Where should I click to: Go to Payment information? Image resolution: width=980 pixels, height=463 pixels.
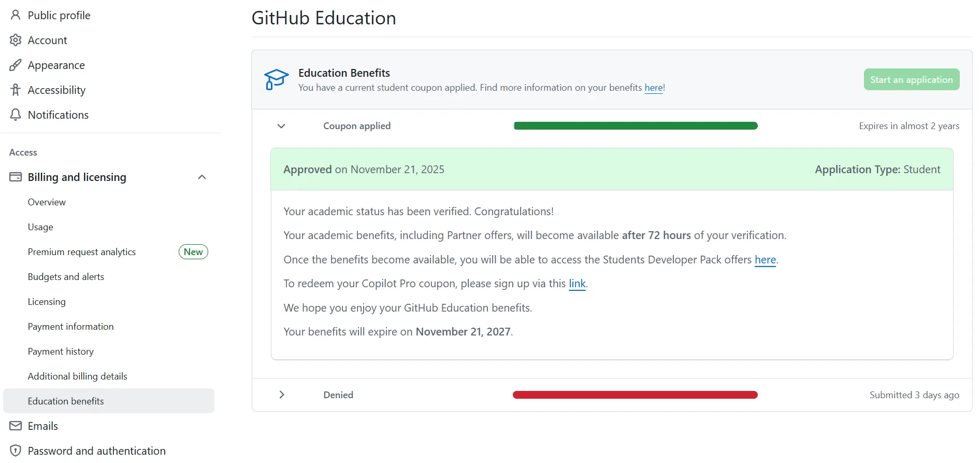point(70,327)
